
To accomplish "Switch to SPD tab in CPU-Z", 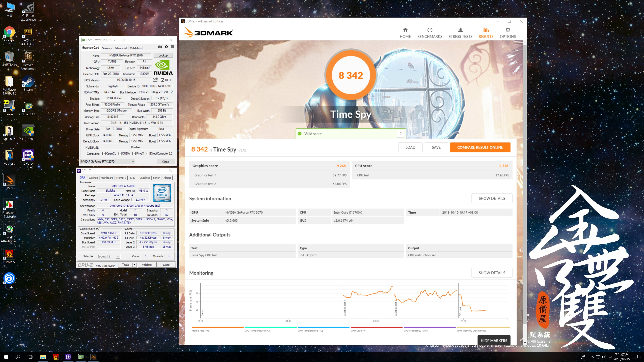I will (x=132, y=178).
